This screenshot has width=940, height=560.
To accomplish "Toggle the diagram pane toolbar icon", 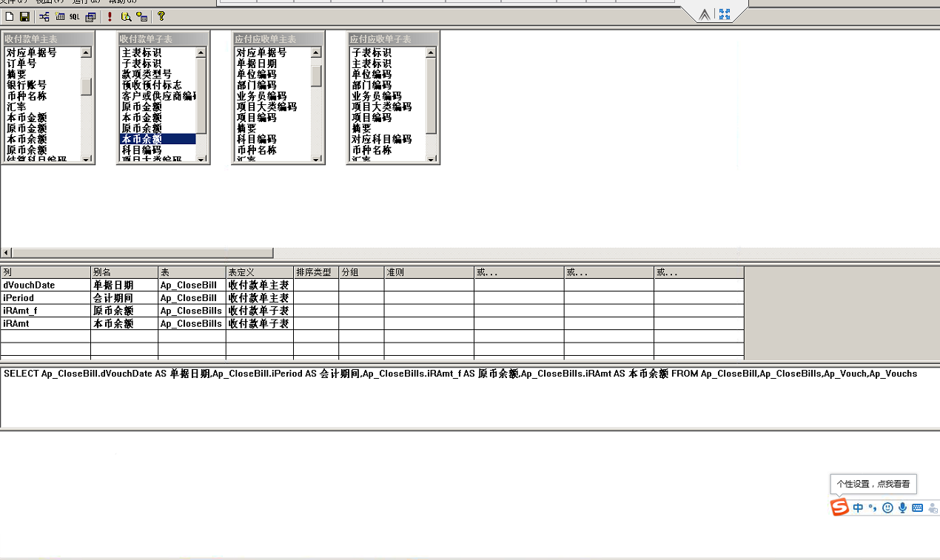I will tap(44, 16).
